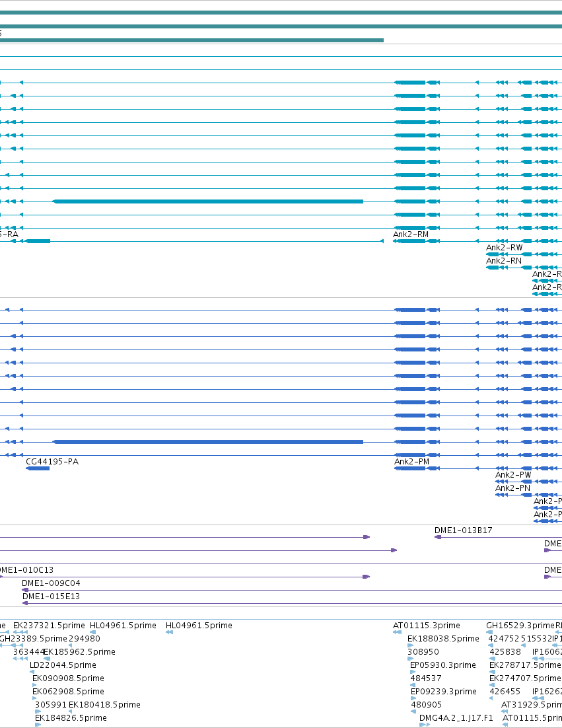This screenshot has width=562, height=728.
Task: Click the purple arrowhead of DME1-013B17
Action: 438,537
